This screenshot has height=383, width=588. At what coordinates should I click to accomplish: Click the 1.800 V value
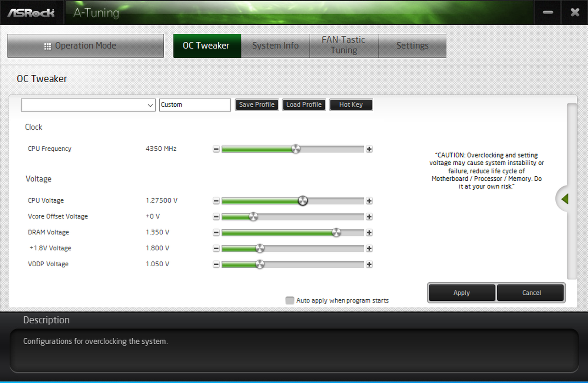tap(158, 248)
